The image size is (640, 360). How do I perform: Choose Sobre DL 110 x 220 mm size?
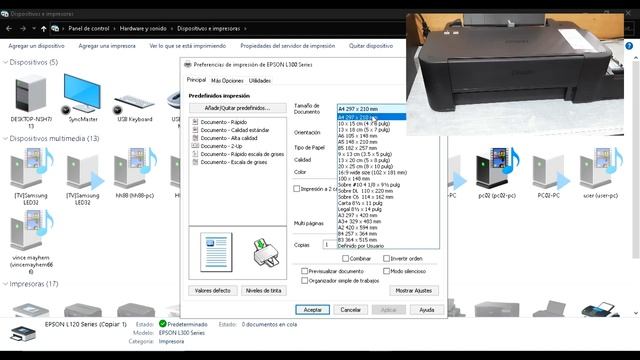click(365, 191)
